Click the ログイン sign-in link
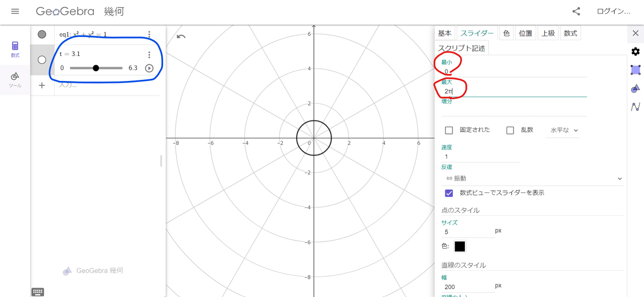The height and width of the screenshot is (297, 644). [x=614, y=11]
